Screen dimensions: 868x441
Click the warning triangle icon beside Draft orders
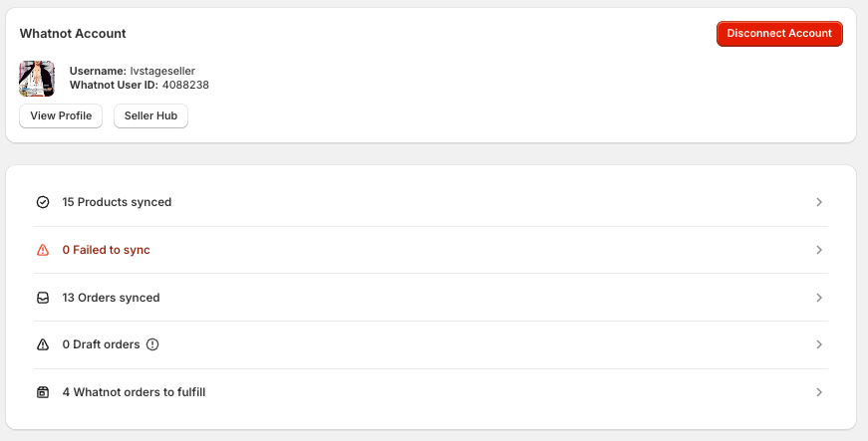point(43,344)
